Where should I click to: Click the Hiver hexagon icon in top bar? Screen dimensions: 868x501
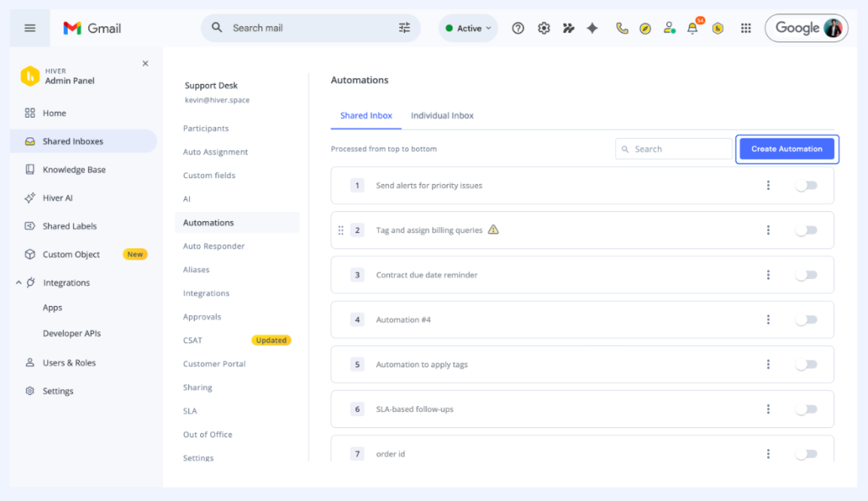coord(718,28)
